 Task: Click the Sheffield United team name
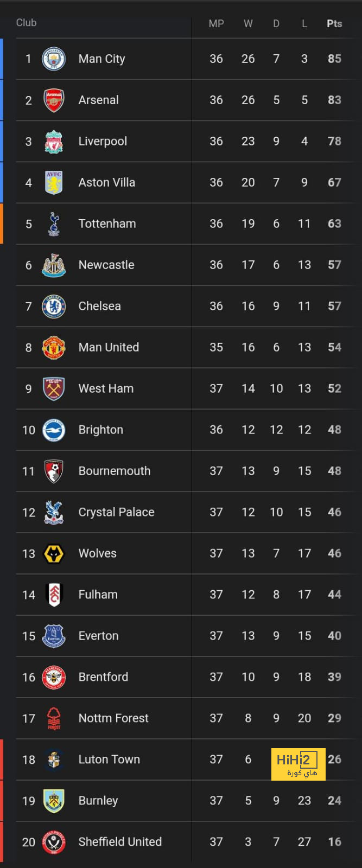[x=120, y=842]
